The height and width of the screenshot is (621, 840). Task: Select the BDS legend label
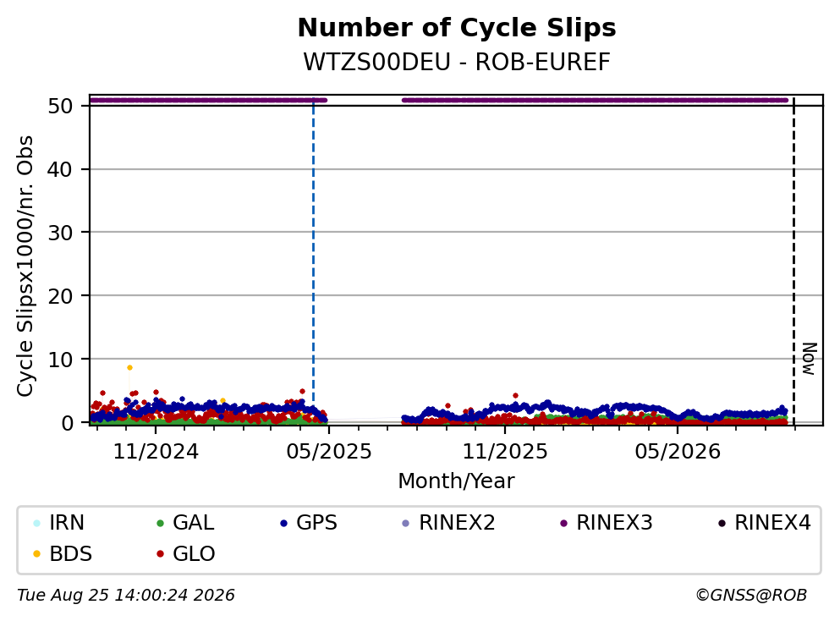pyautogui.click(x=71, y=554)
